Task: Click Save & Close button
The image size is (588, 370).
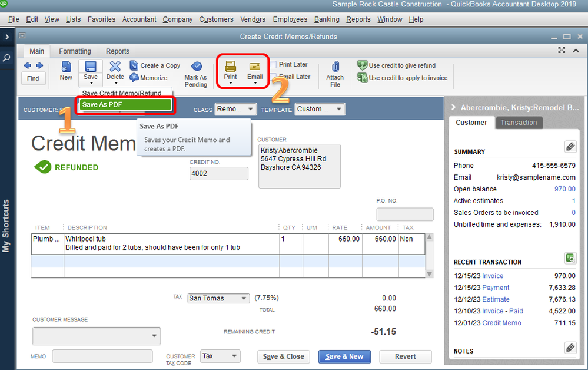Action: [284, 356]
